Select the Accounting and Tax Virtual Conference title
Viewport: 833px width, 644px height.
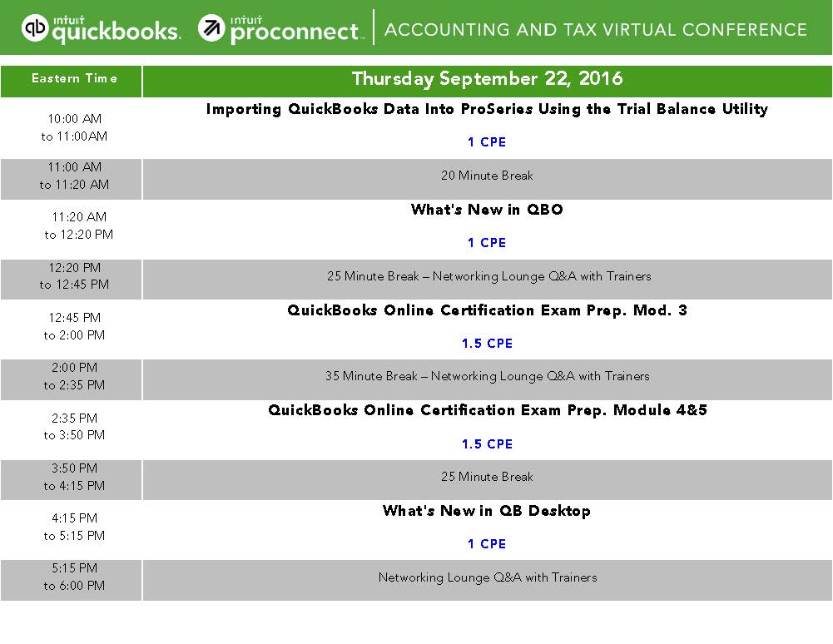coord(596,30)
